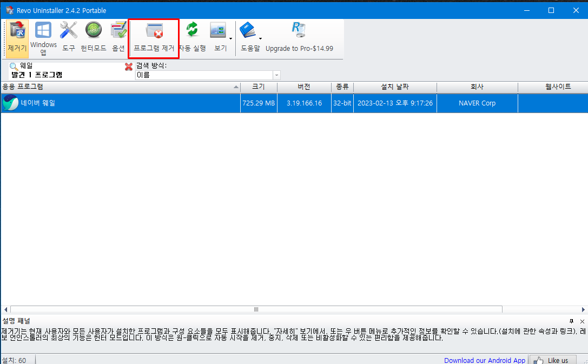Click the 도구 wrench icon
Viewport: 588px width, 364px height.
pyautogui.click(x=68, y=31)
